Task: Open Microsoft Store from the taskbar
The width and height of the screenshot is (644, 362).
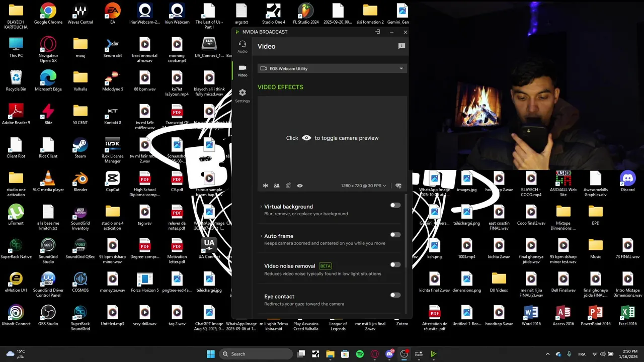Action: pyautogui.click(x=345, y=354)
